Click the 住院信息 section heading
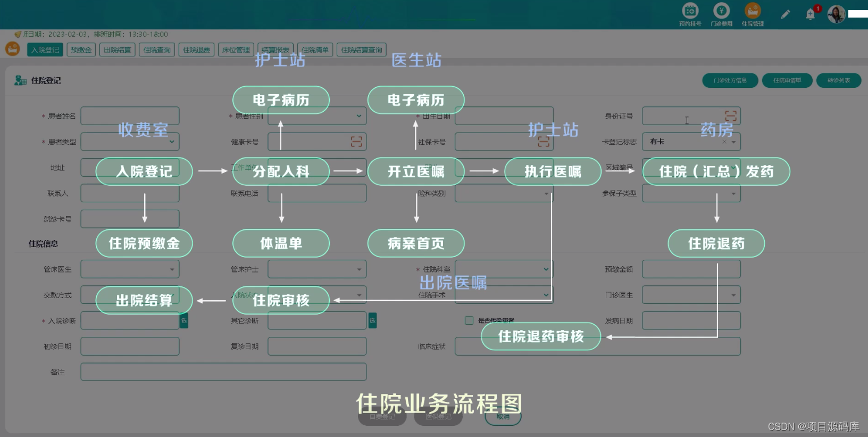 point(43,244)
